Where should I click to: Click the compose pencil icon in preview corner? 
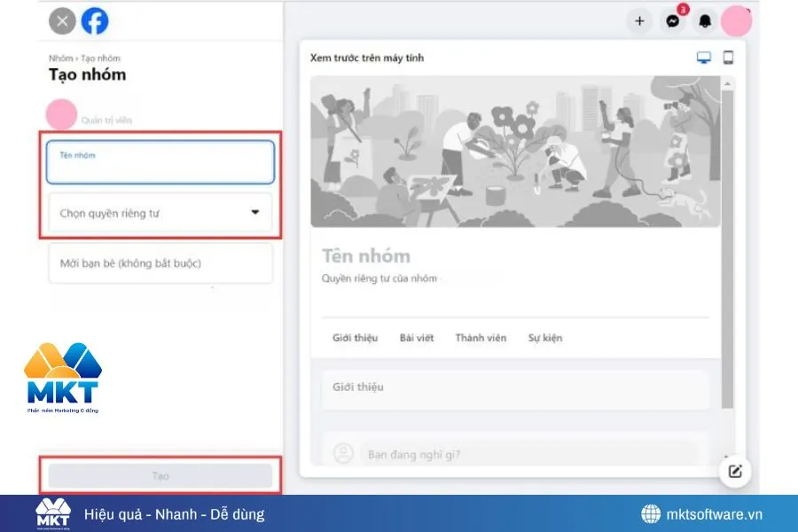[x=735, y=472]
